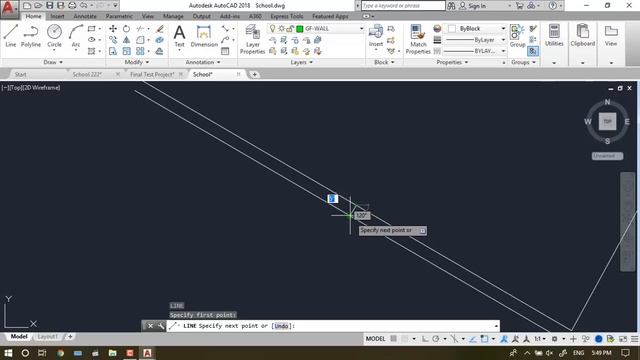The image size is (640, 360).
Task: Switch to Layout1 tab
Action: pyautogui.click(x=47, y=337)
